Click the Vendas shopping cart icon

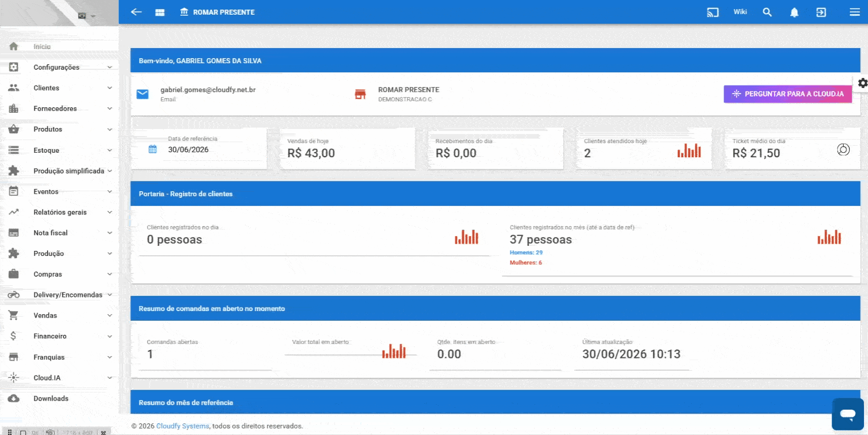tap(14, 316)
